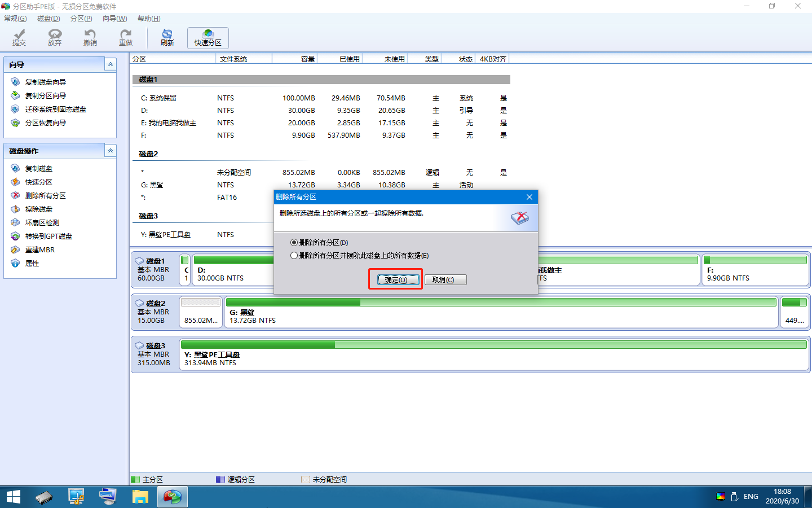Open the 磁盘(D) menu
This screenshot has width=812, height=508.
(48, 19)
